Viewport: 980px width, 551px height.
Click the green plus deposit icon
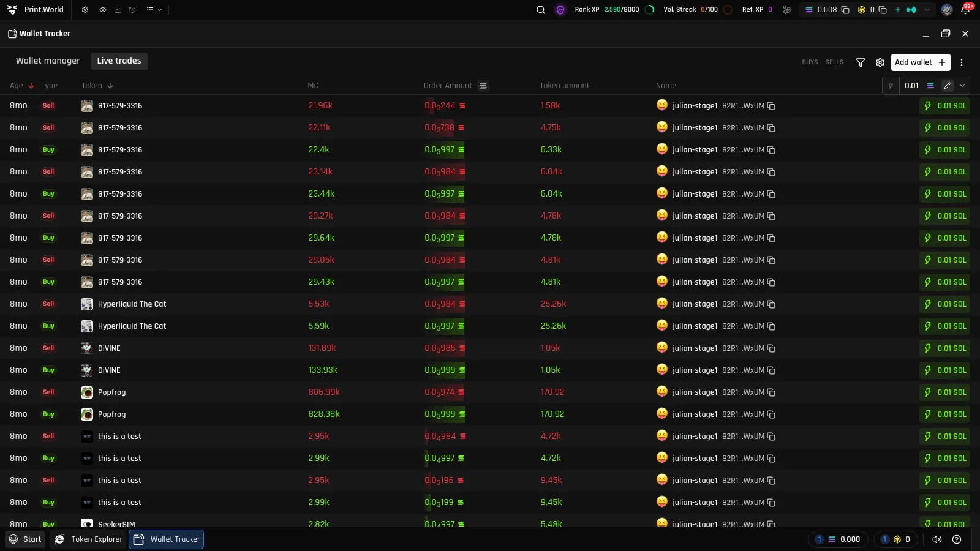point(898,10)
